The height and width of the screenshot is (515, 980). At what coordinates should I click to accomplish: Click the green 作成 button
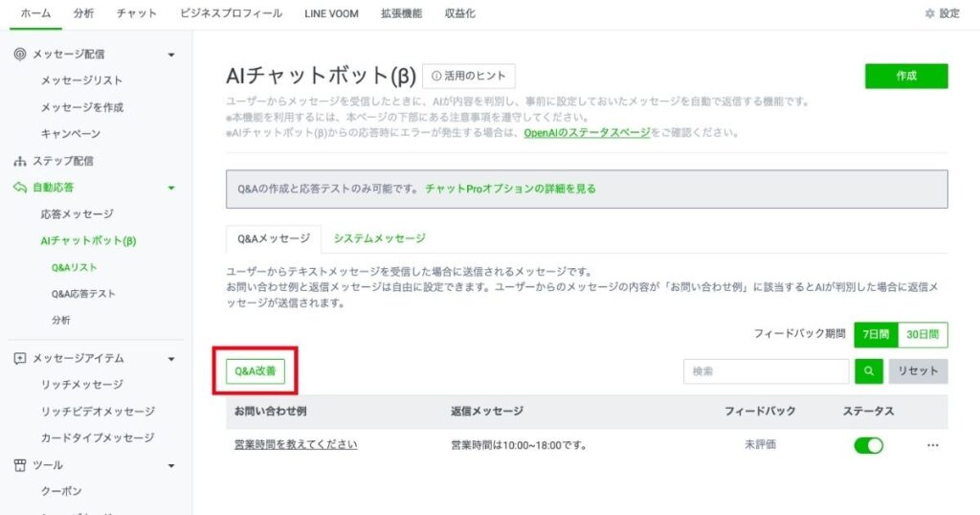(905, 76)
